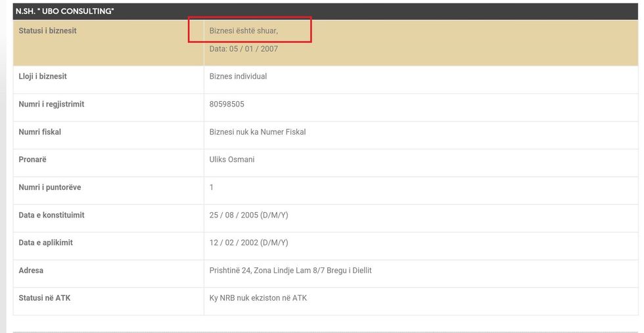Select the 'Biznesi është shuar' status text
Viewport: 644px width, 333px height.
pyautogui.click(x=243, y=31)
